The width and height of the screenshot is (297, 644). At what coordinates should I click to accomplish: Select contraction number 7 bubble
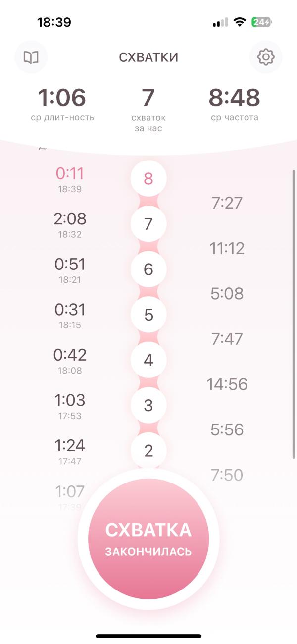(x=148, y=224)
